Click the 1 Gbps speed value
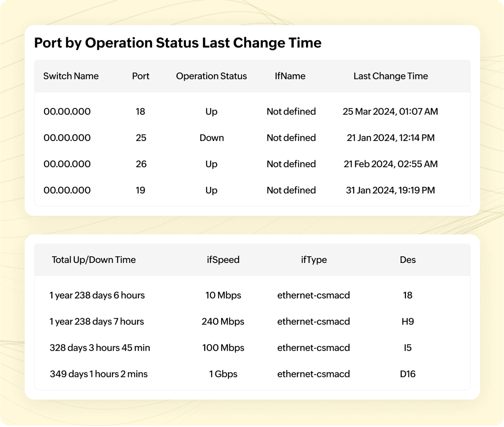Screen dimensions: 504x427 [223, 374]
